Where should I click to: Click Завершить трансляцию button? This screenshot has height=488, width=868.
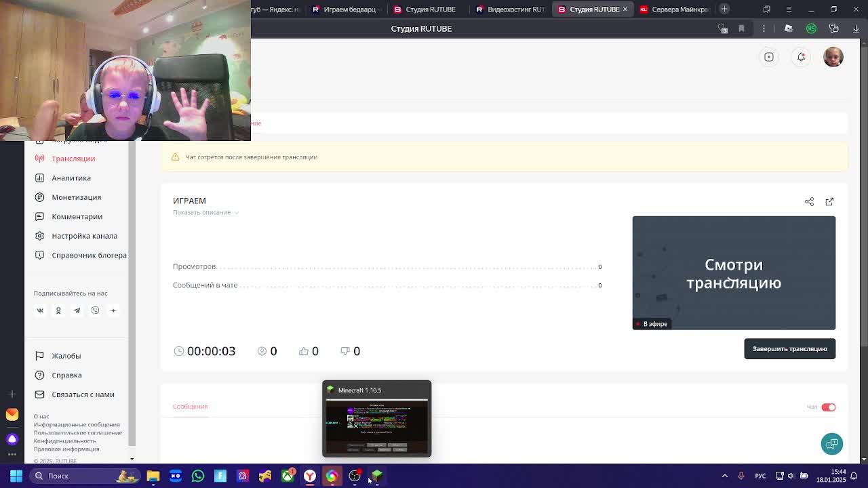point(789,348)
